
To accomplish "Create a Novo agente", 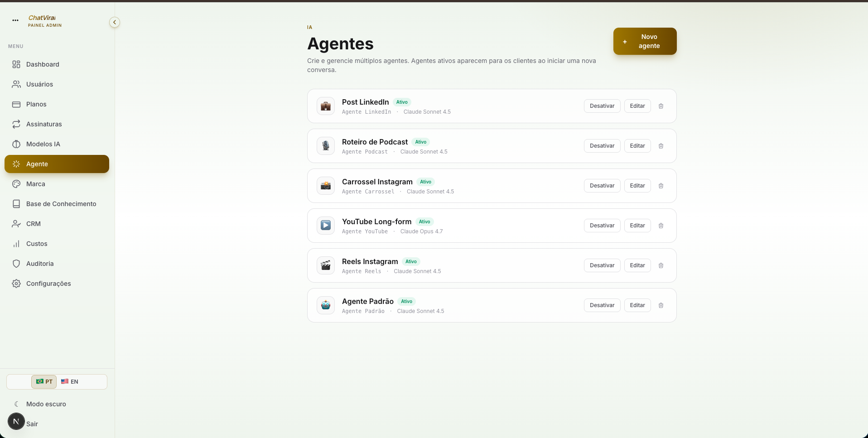I will [645, 41].
